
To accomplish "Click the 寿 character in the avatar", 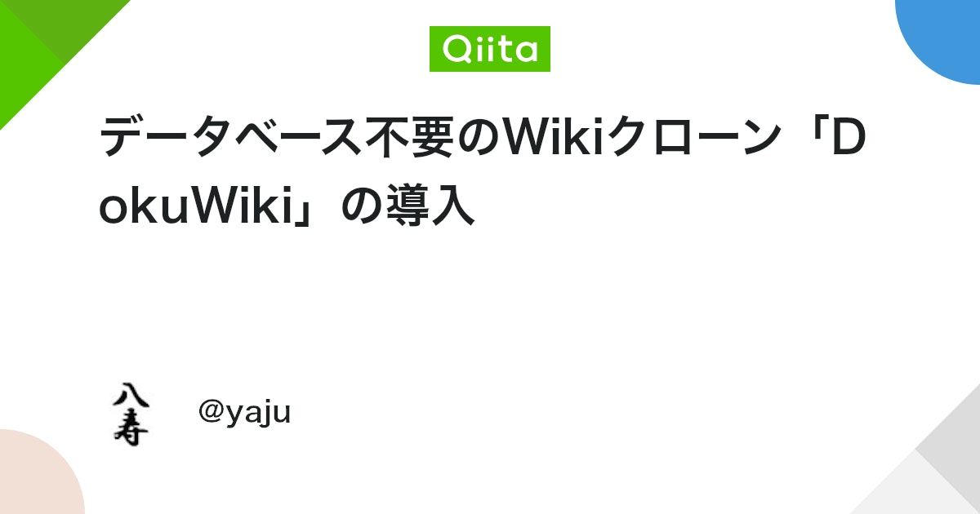I will pos(130,428).
